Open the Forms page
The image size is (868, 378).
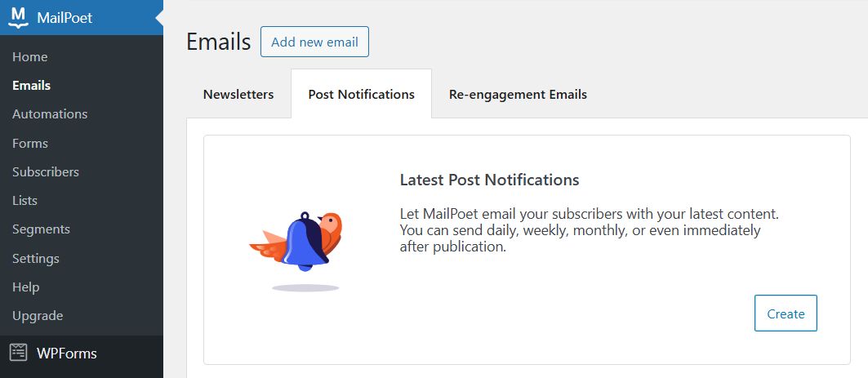point(30,143)
